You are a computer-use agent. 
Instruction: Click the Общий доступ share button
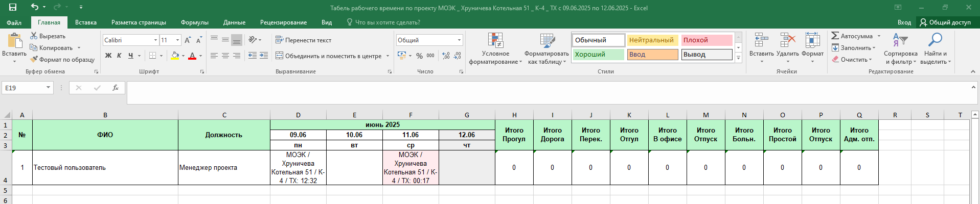click(x=945, y=22)
